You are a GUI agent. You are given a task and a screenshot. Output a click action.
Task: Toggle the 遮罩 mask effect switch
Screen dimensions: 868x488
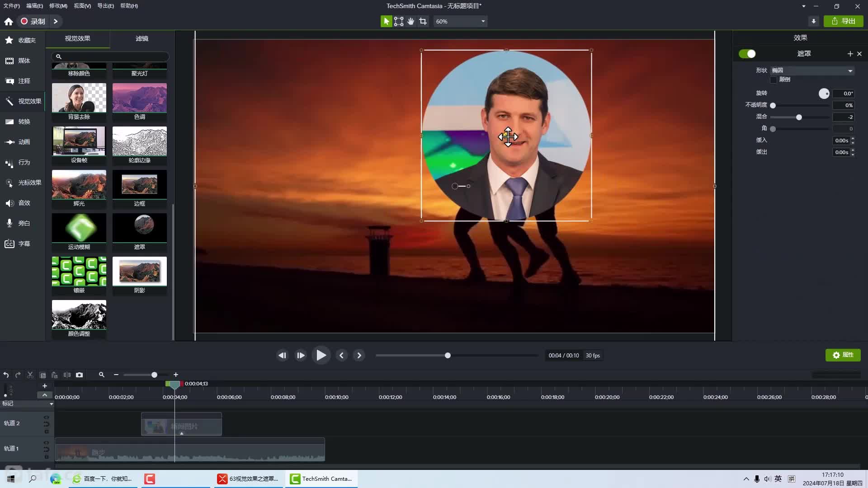click(747, 54)
